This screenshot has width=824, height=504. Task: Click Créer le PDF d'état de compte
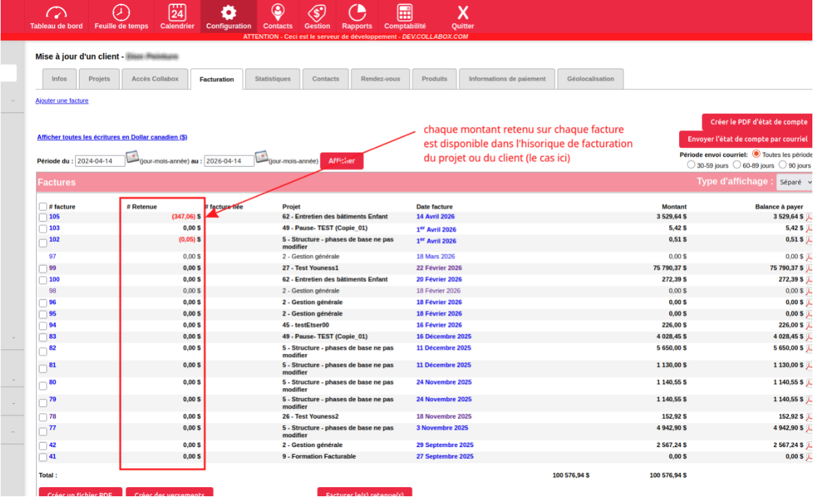point(758,122)
